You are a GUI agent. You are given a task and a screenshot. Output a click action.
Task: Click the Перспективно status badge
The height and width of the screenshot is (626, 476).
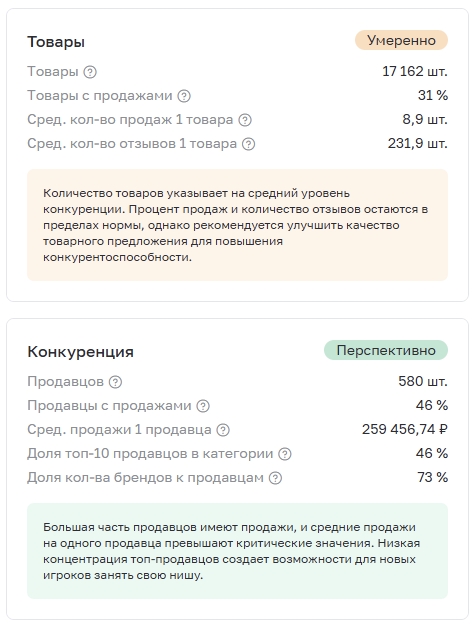[x=386, y=350]
